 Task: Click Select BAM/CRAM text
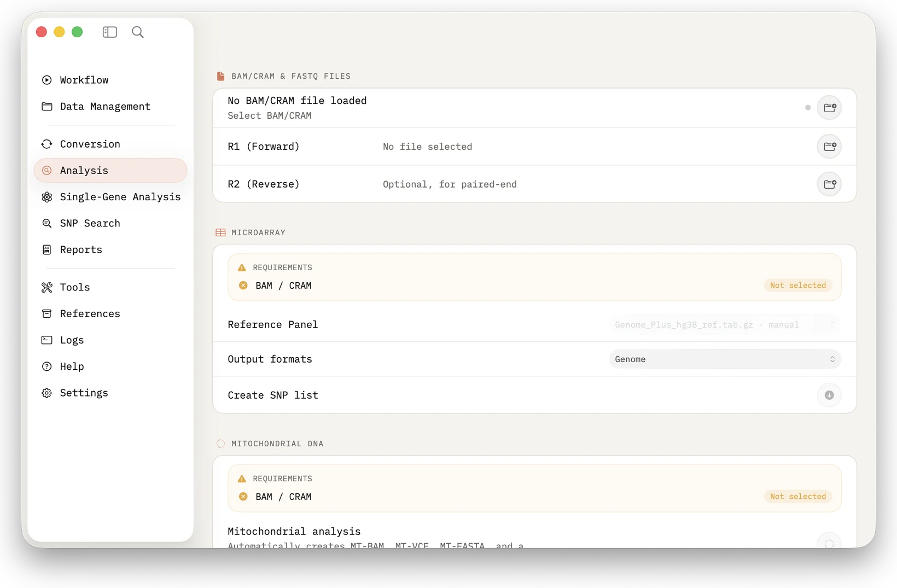click(x=270, y=115)
